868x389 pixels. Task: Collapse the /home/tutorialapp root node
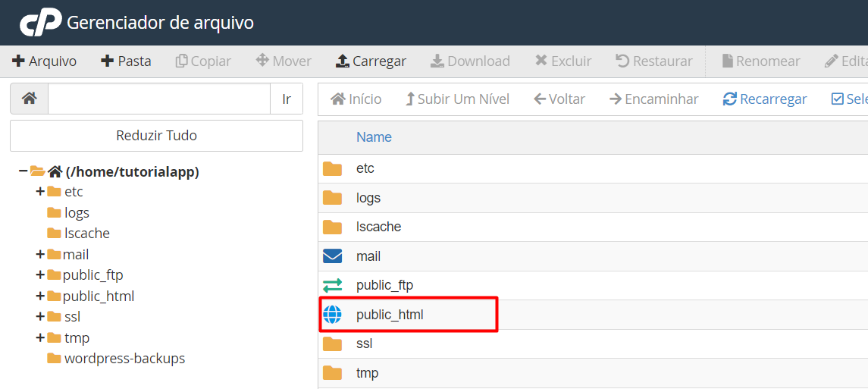(x=23, y=171)
